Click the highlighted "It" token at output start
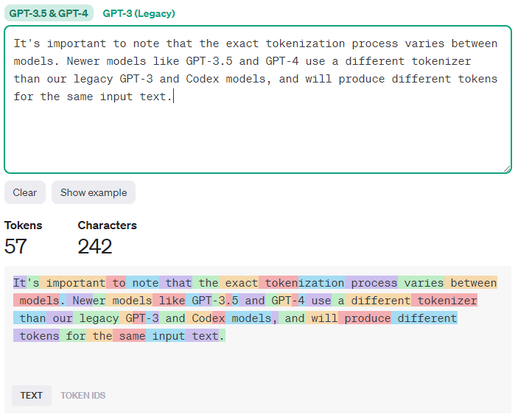The image size is (518, 420). click(19, 283)
